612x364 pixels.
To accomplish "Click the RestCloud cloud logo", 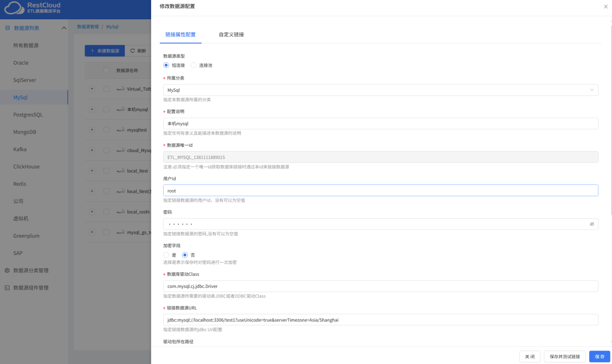I will pos(14,7).
